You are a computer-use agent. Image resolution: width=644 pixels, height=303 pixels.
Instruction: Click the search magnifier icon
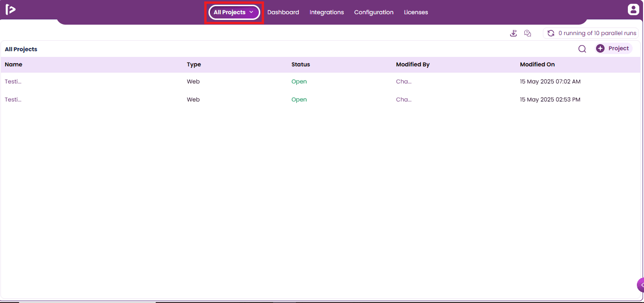point(582,49)
